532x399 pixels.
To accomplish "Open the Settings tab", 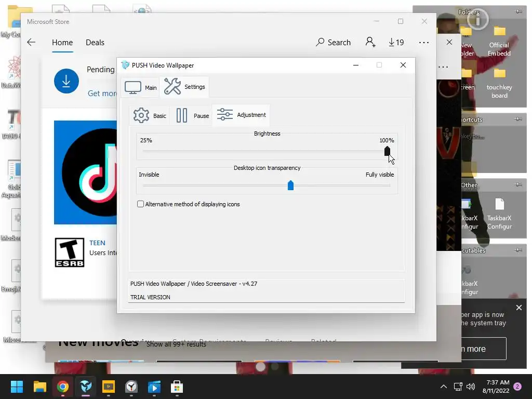I will point(184,87).
